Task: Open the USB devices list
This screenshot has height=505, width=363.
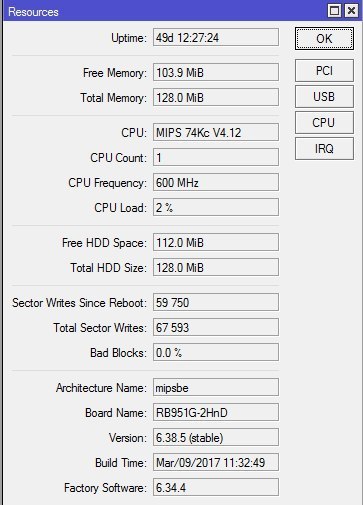Action: click(x=324, y=97)
